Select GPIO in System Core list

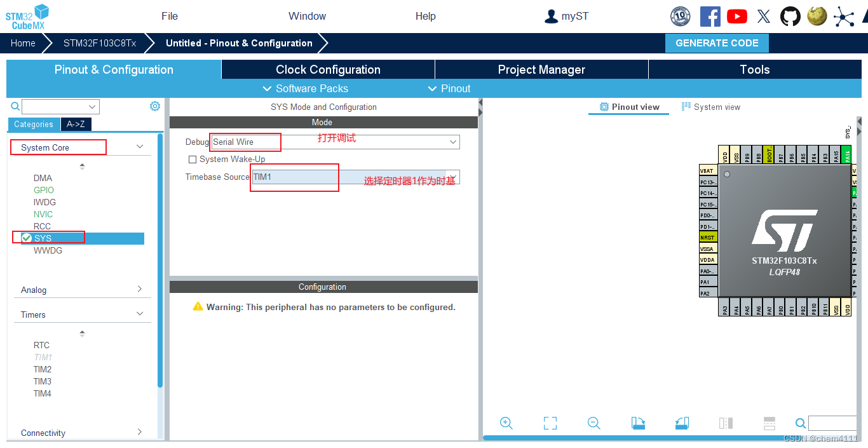(x=44, y=191)
